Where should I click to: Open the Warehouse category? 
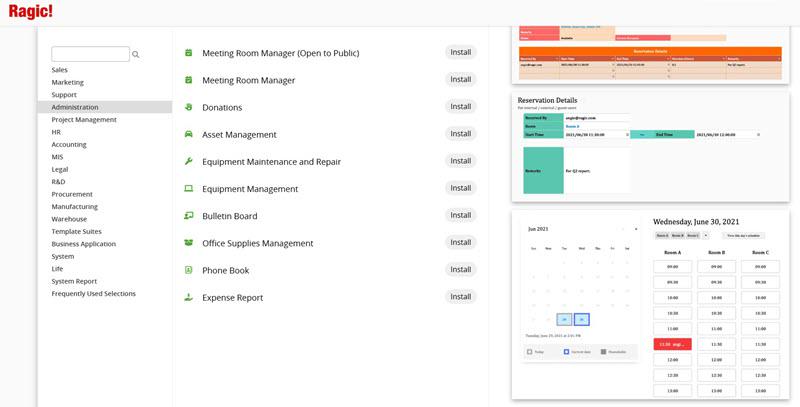(69, 219)
